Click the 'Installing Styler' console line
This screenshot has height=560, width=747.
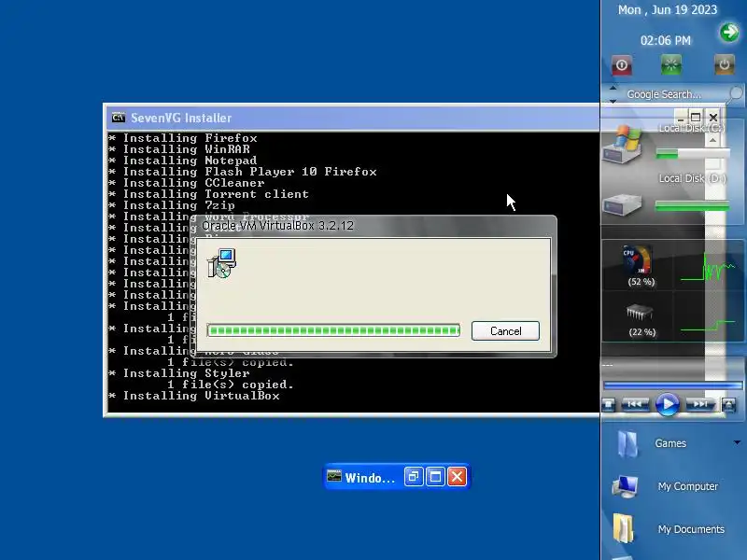(179, 373)
